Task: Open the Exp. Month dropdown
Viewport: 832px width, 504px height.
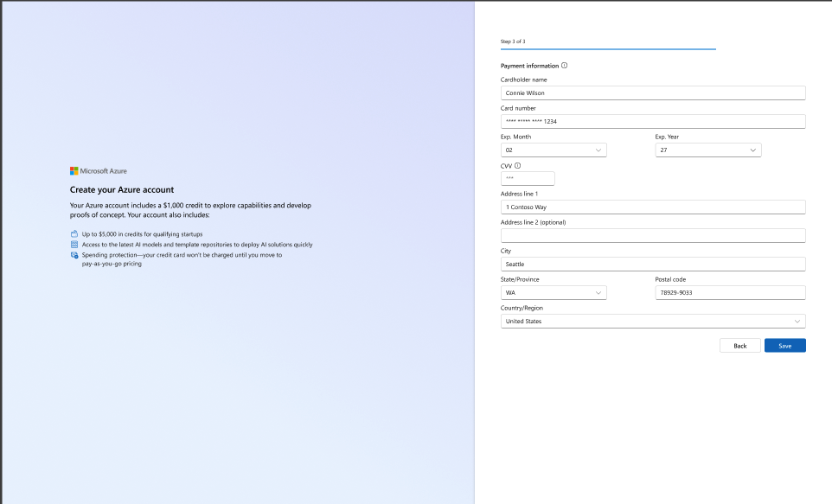Action: click(554, 150)
